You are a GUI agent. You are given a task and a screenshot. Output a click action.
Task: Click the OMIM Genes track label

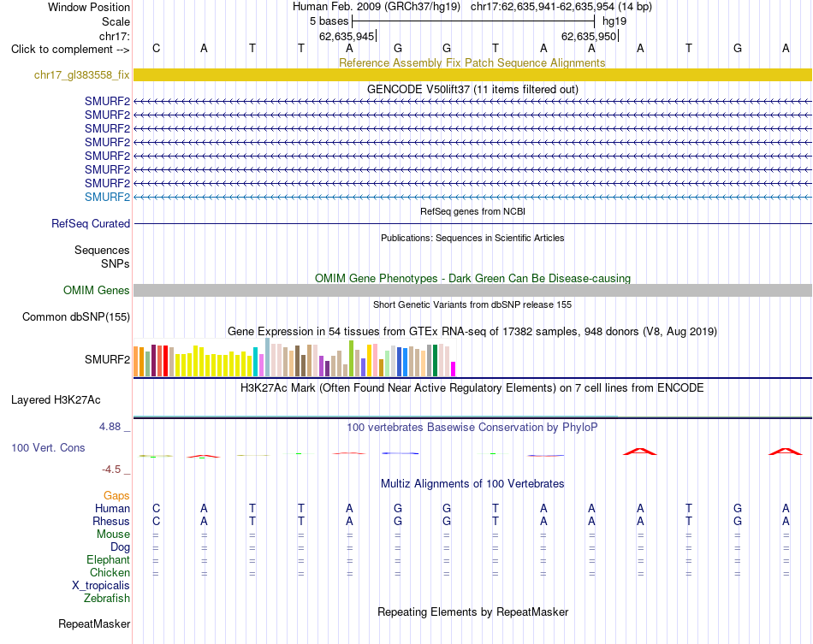tap(97, 290)
